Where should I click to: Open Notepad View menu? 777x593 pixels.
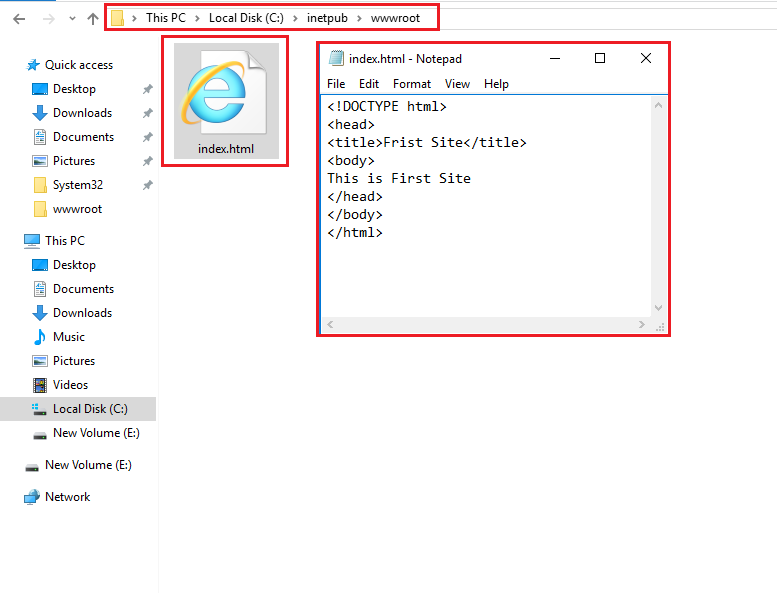pyautogui.click(x=457, y=84)
